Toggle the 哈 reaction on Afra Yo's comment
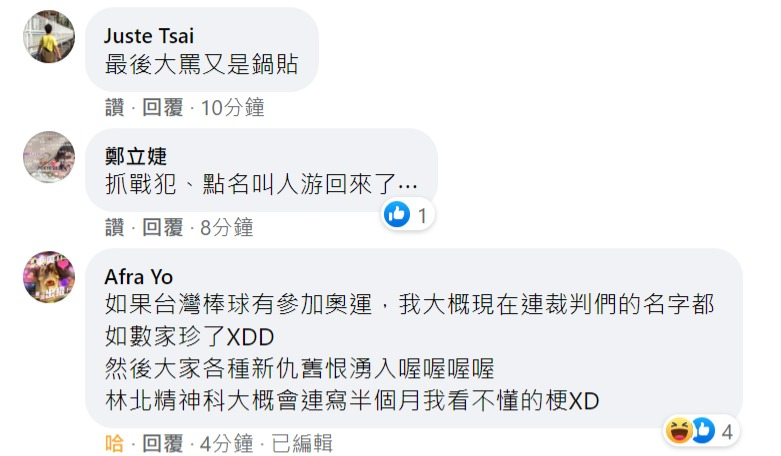 (115, 443)
